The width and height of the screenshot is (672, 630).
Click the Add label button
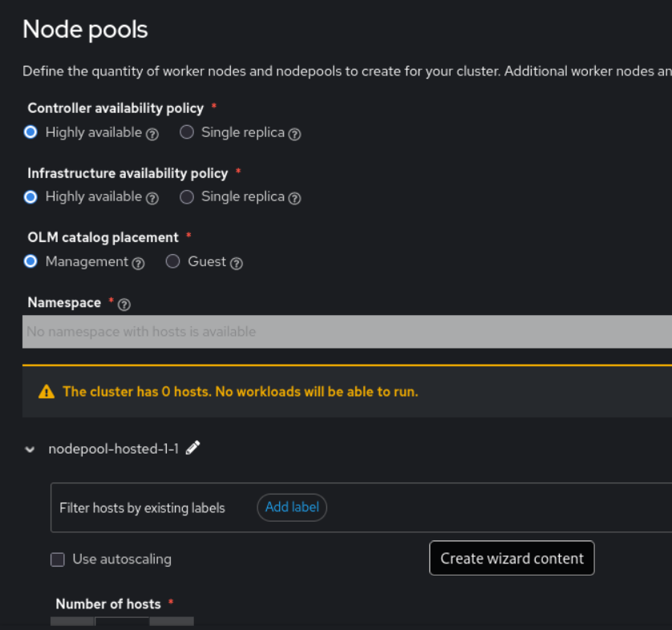coord(292,507)
